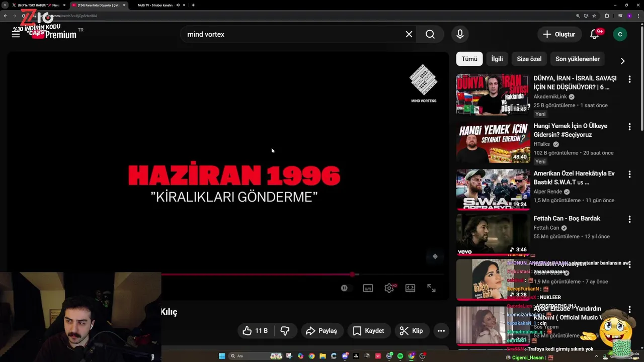Open the browser extensions puzzle icon

click(x=607, y=16)
